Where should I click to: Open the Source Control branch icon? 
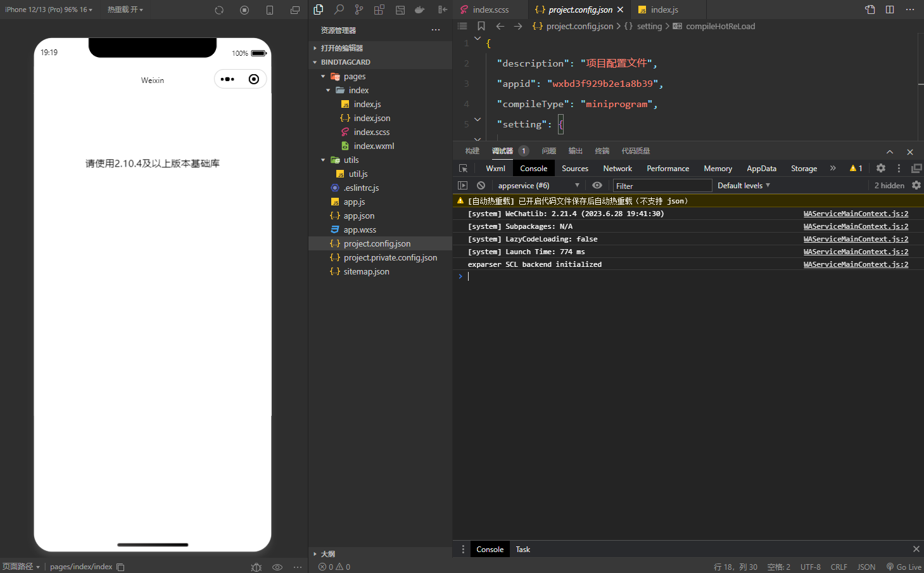click(x=359, y=10)
